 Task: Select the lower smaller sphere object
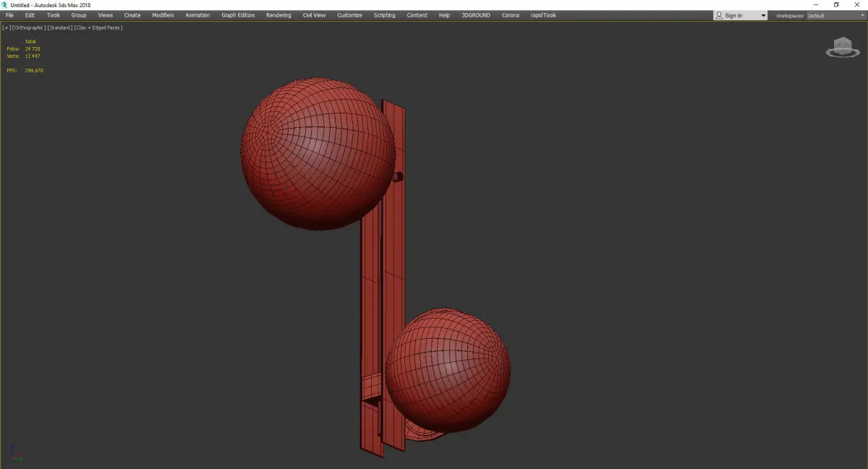click(448, 370)
